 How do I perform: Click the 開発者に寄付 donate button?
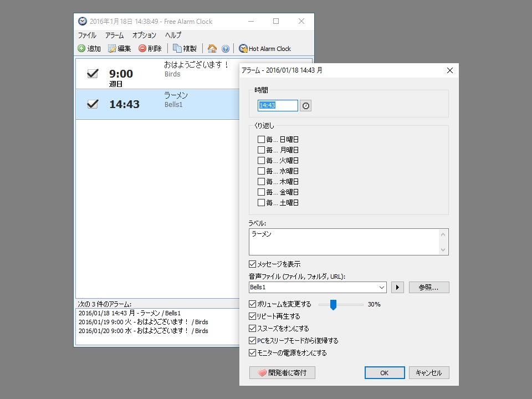click(282, 372)
